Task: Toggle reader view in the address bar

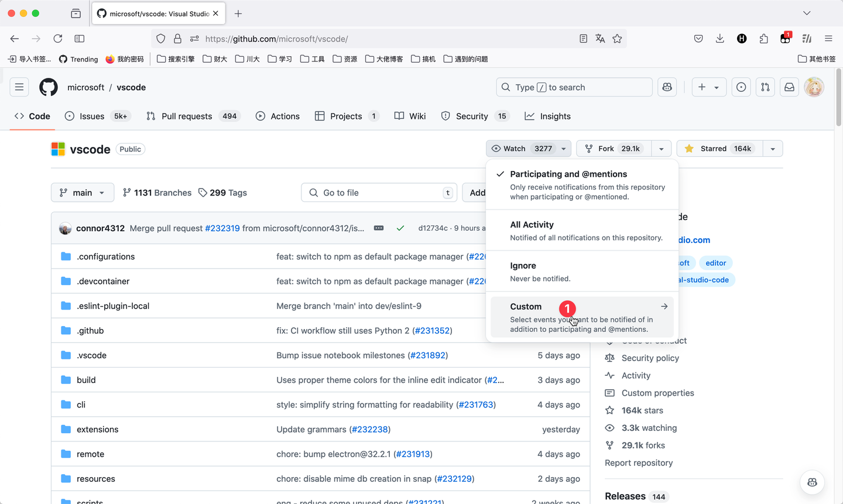Action: (x=583, y=39)
